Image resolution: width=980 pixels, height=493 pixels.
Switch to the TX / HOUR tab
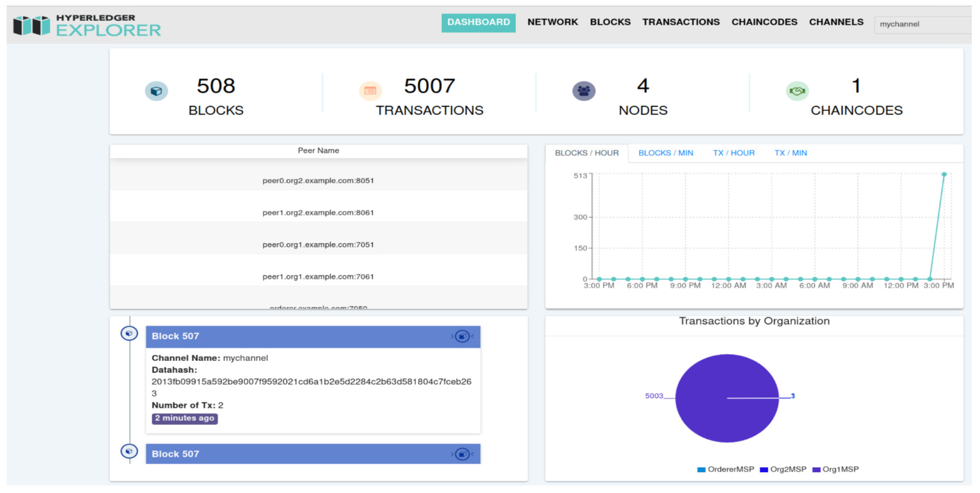[734, 153]
